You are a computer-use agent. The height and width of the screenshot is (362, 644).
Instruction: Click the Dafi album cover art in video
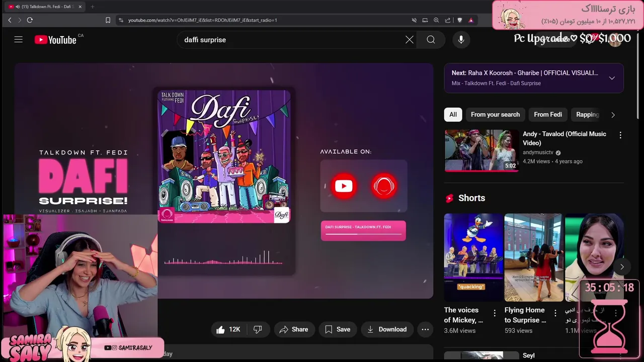point(224,156)
